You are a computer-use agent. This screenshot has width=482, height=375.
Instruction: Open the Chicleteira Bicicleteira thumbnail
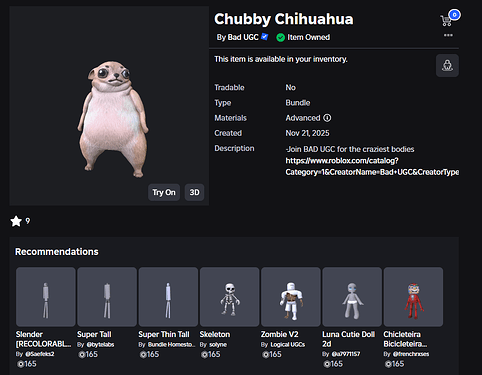click(413, 297)
